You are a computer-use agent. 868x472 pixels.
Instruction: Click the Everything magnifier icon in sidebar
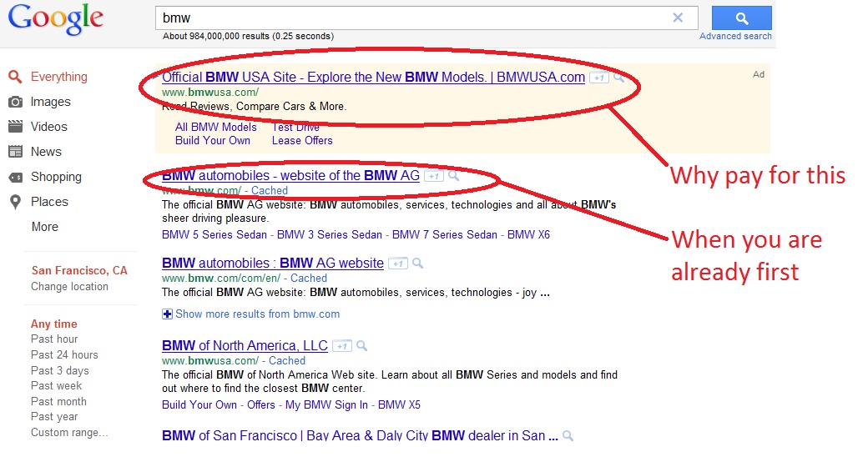(16, 77)
